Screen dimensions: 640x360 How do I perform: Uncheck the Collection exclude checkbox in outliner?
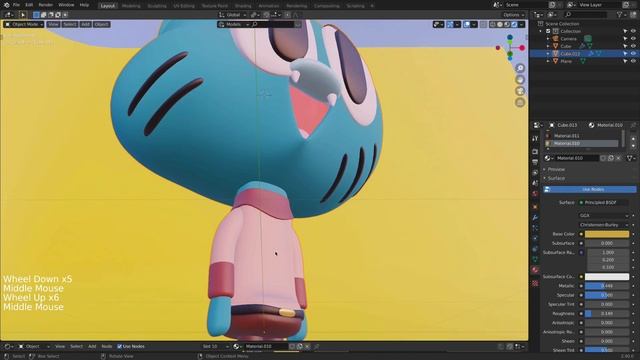pos(548,31)
